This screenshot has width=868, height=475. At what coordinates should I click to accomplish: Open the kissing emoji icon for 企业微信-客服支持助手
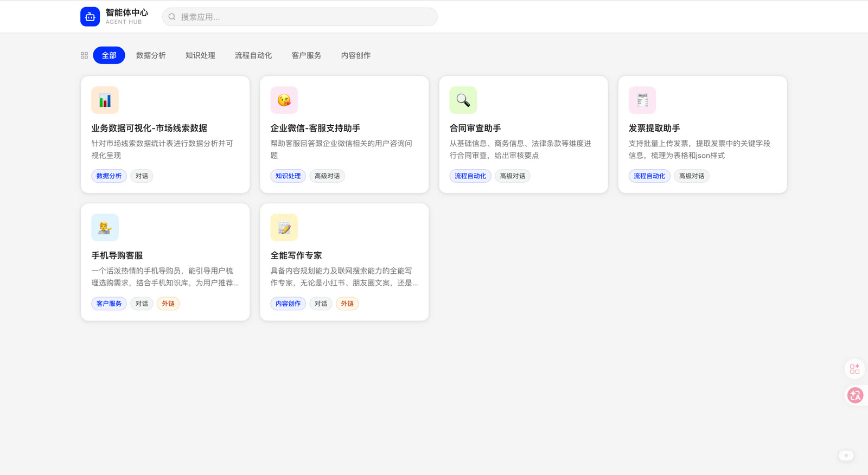pos(284,100)
